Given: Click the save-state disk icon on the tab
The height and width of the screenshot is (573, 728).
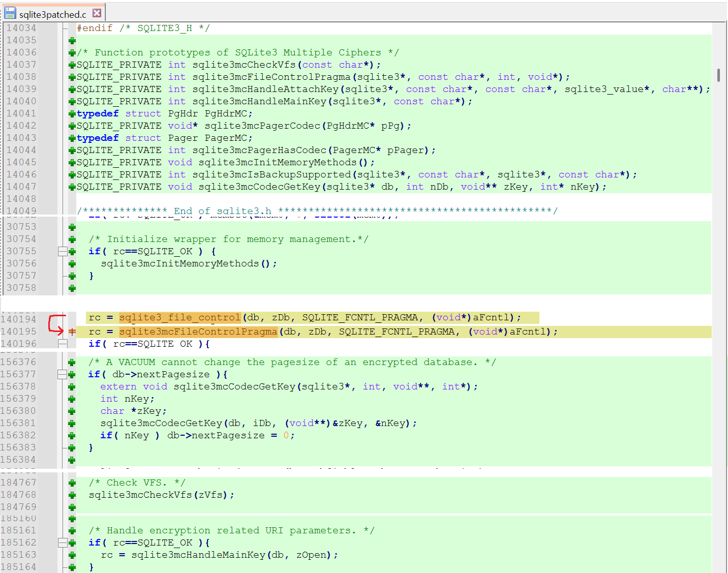Looking at the screenshot, I should 10,13.
